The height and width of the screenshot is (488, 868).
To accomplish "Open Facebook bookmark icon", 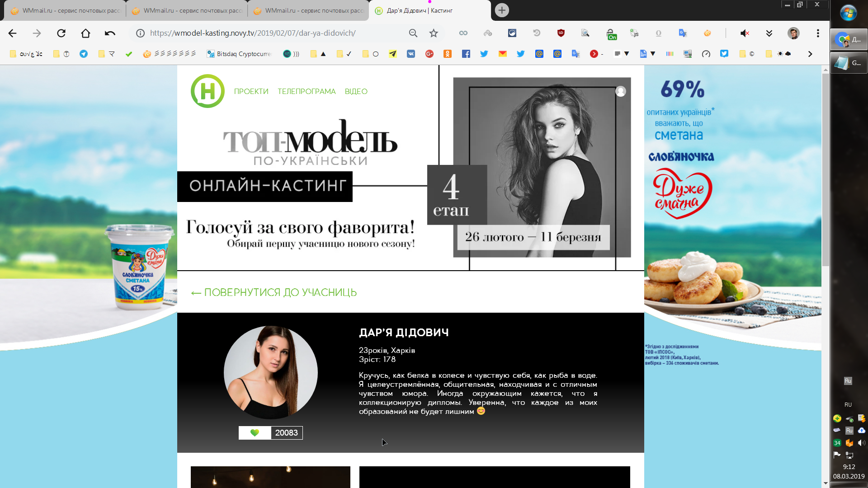I will (x=466, y=54).
